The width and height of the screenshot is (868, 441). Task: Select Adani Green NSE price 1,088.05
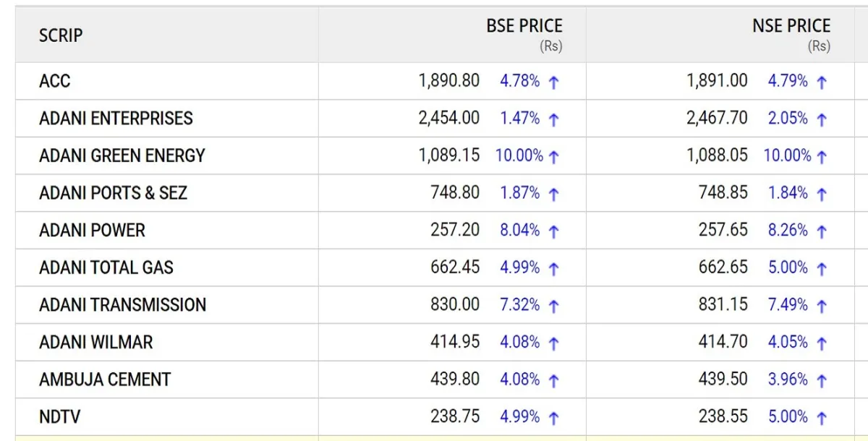(x=717, y=155)
